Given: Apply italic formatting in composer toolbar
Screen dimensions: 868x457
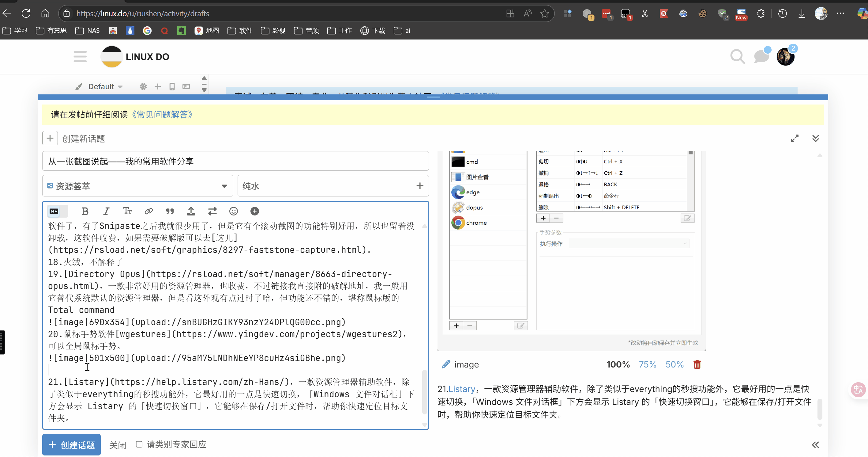Looking at the screenshot, I should (x=106, y=211).
